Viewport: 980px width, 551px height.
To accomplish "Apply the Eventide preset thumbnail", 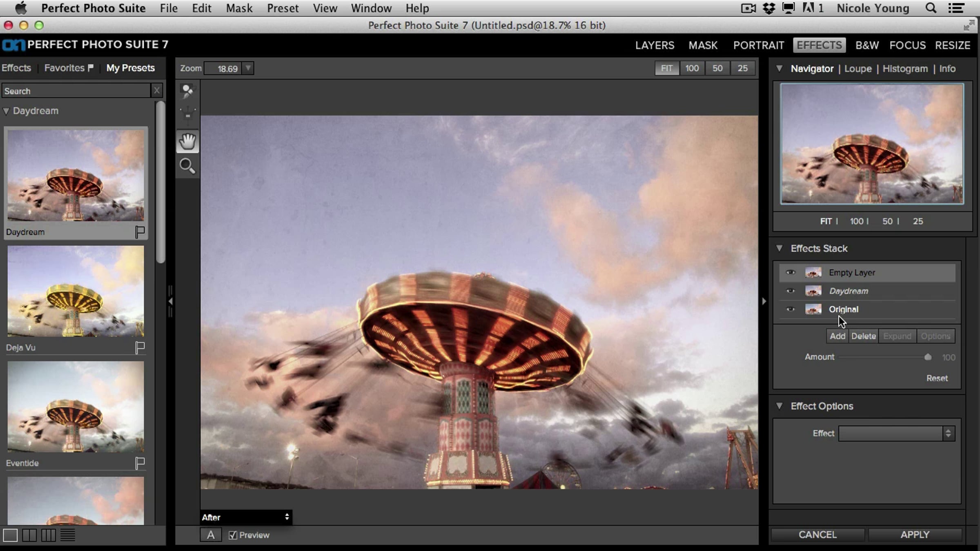I will [x=76, y=407].
